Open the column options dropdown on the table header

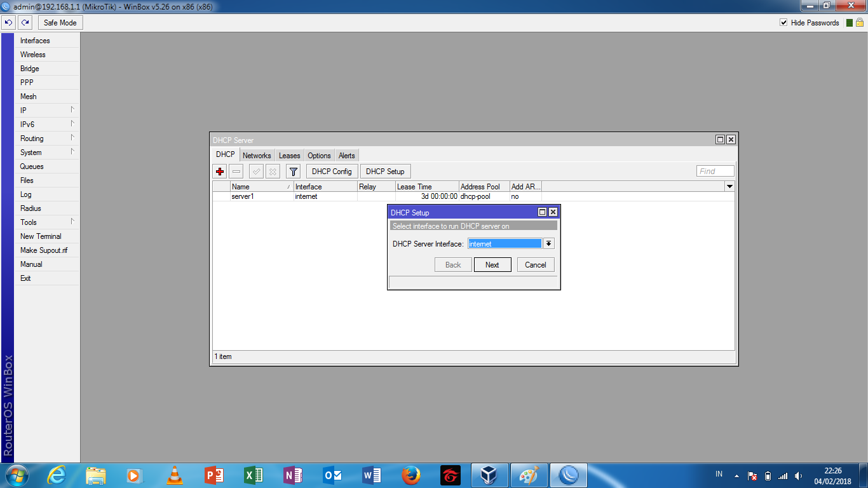point(729,186)
